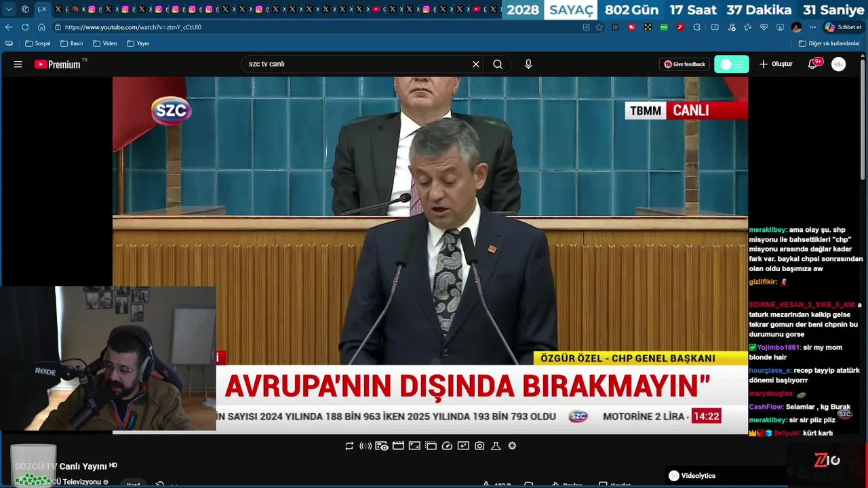Open the clapperboard cinema mode icon
Viewport: 868px width, 488px height.
pyautogui.click(x=398, y=446)
